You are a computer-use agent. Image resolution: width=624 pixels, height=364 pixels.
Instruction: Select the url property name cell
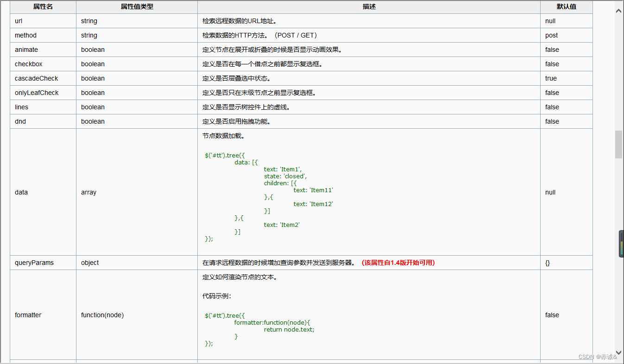43,21
